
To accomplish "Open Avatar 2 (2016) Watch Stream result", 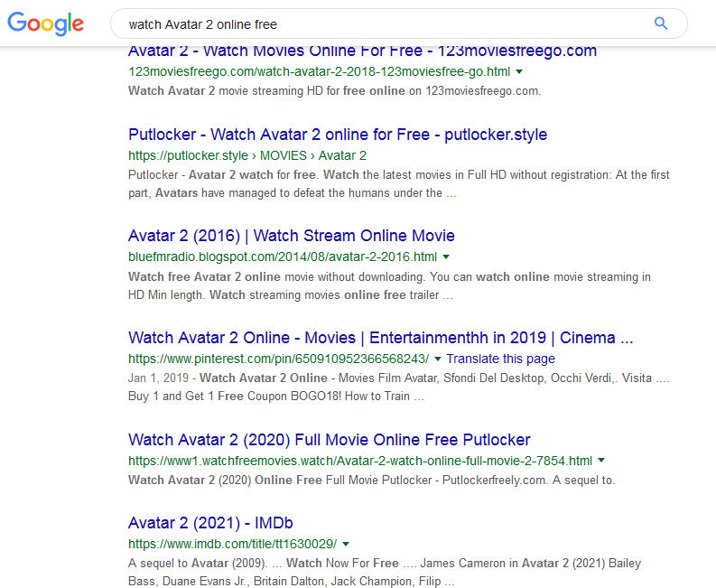I will pos(292,236).
